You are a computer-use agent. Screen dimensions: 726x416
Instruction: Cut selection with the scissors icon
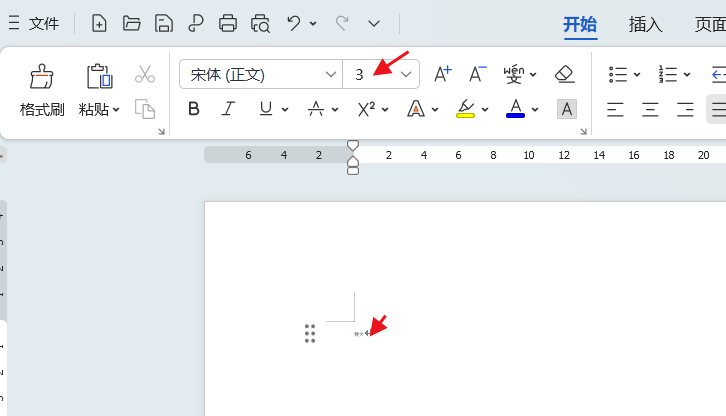[x=145, y=74]
